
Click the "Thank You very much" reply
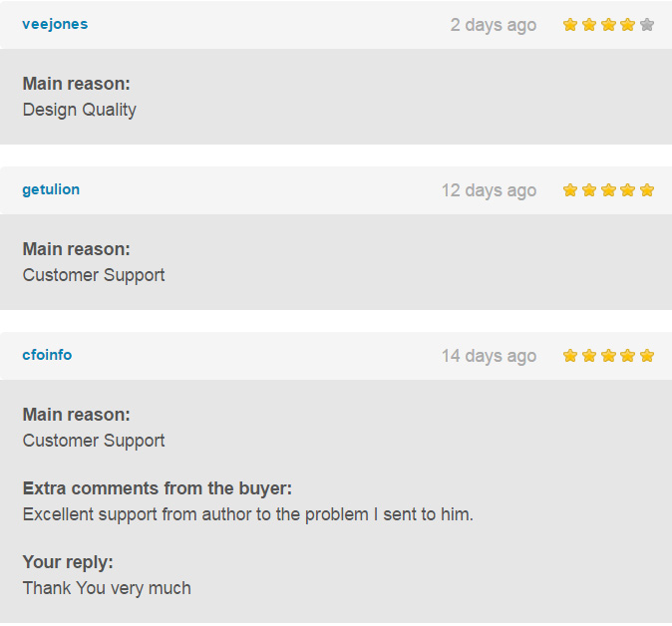click(x=107, y=588)
